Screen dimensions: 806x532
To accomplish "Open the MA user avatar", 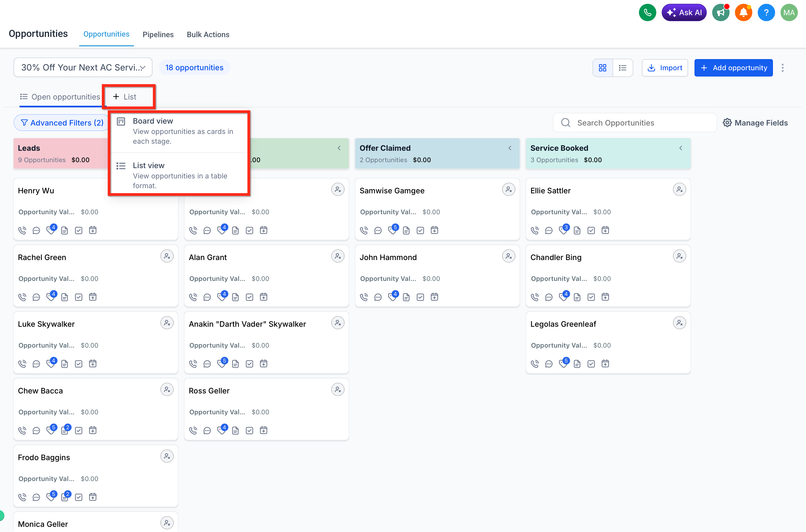I will (x=789, y=13).
